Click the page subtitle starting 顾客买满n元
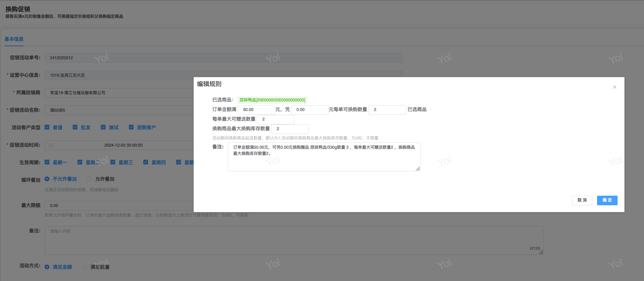This screenshot has height=281, width=644. pos(64,16)
